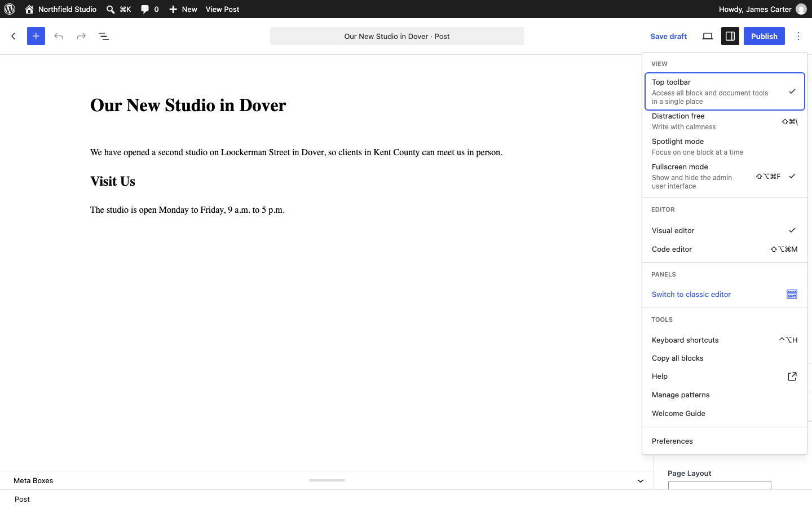This screenshot has height=508, width=812.
Task: Click the WordPress logo in admin bar
Action: click(x=10, y=9)
